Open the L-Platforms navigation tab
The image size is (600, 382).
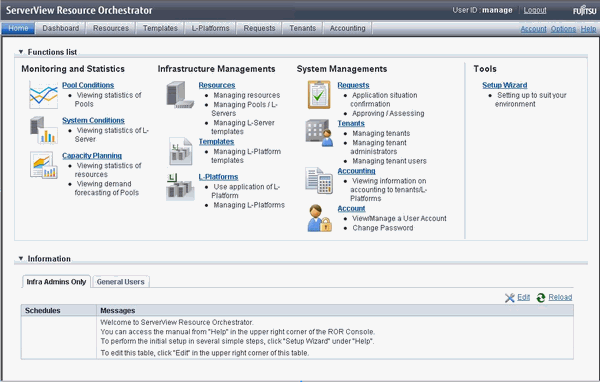(x=210, y=28)
